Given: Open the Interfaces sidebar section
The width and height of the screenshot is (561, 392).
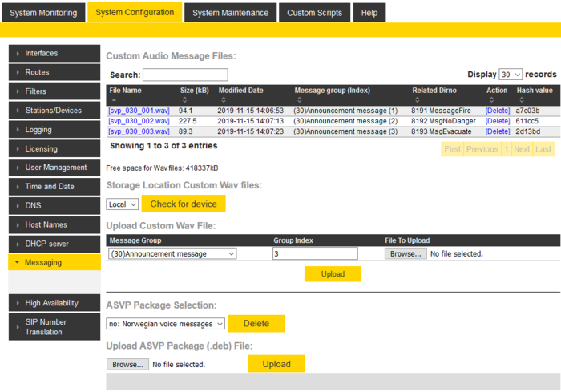Looking at the screenshot, I should pos(54,53).
